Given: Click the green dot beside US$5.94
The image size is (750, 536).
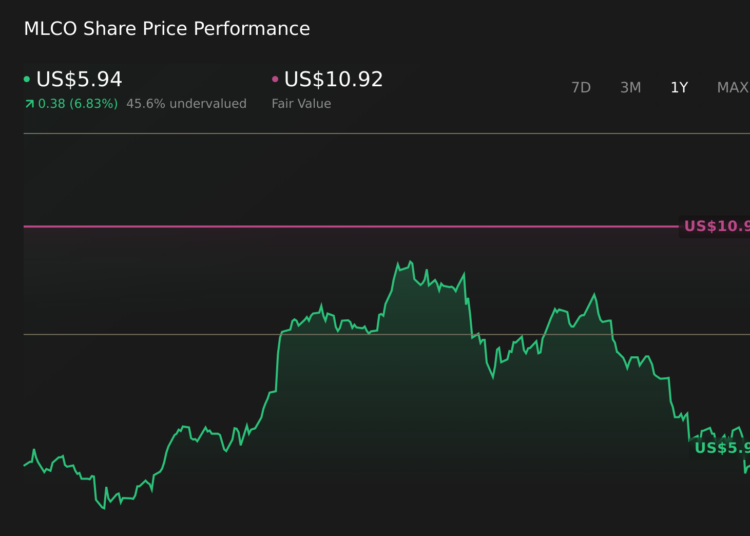Looking at the screenshot, I should pyautogui.click(x=27, y=79).
